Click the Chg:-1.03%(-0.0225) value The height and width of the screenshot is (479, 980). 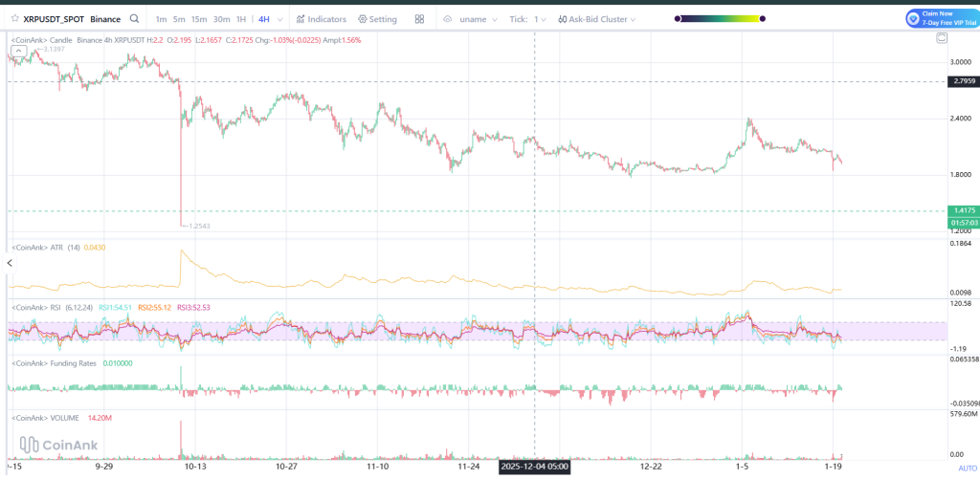pos(289,40)
